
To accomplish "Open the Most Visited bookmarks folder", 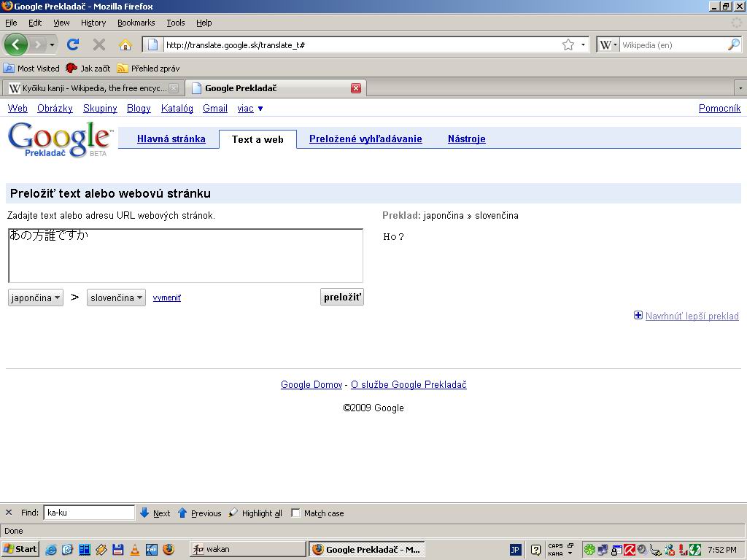I will [31, 68].
